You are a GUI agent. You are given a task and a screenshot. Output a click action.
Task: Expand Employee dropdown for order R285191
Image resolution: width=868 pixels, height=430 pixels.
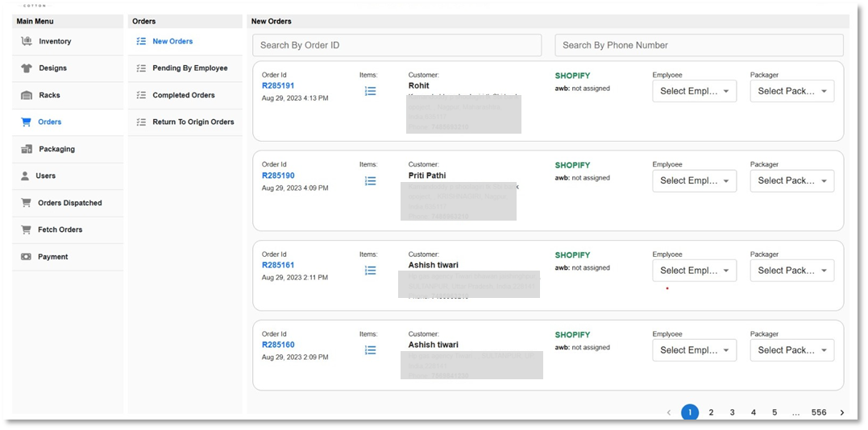point(694,91)
